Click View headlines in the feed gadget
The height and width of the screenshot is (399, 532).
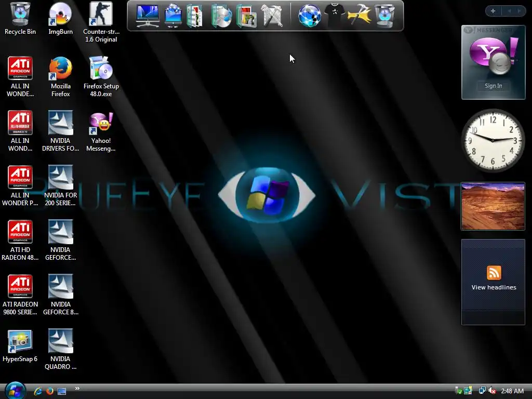point(494,287)
